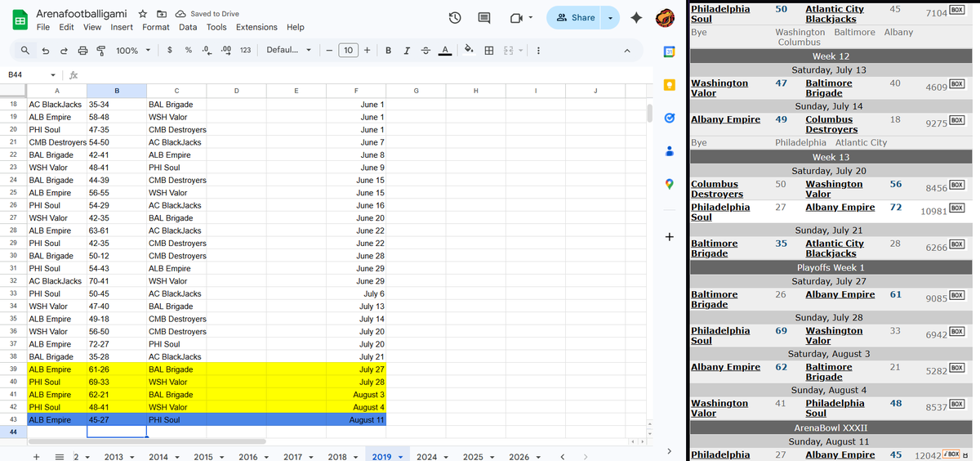
Task: Format as percent icon
Action: tap(189, 50)
